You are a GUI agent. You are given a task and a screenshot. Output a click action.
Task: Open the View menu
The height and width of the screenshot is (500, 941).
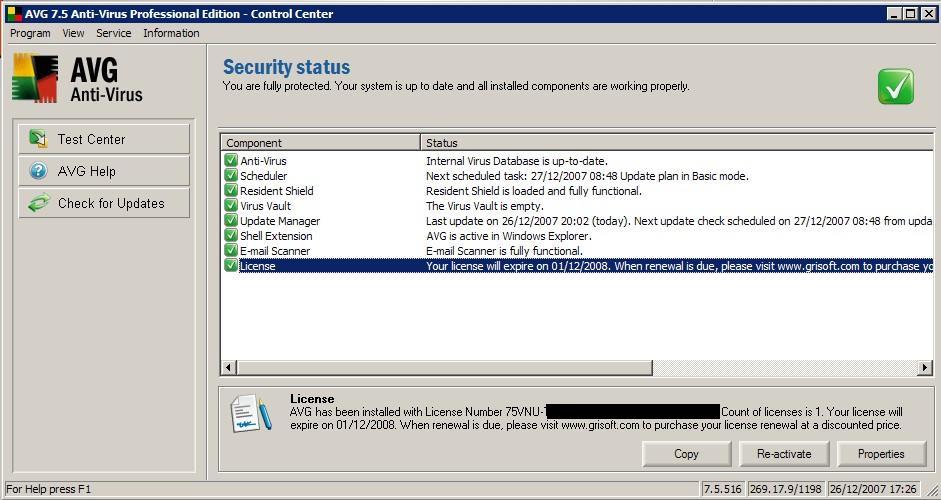click(73, 33)
